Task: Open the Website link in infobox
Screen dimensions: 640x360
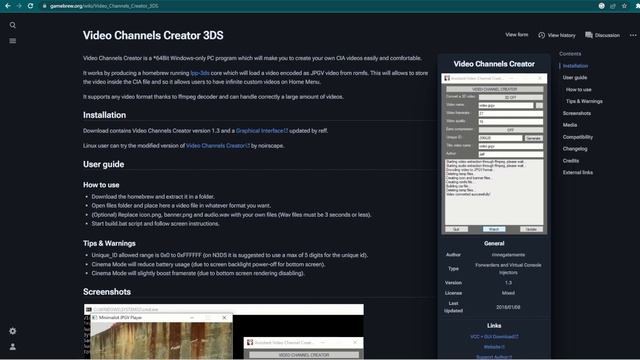Action: [494, 347]
